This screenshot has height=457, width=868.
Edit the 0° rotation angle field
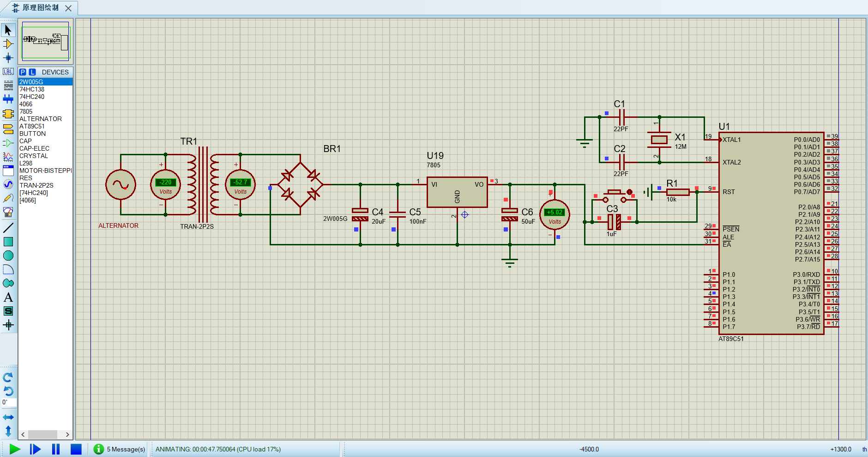(8, 402)
